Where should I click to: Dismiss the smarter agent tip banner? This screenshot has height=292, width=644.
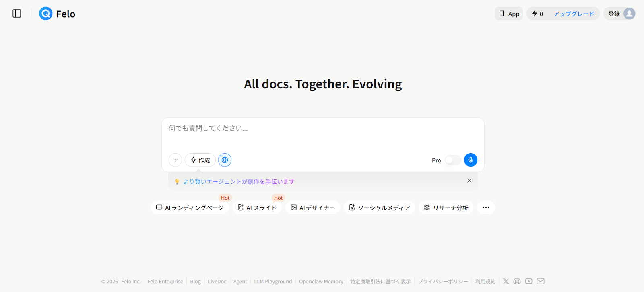(469, 181)
